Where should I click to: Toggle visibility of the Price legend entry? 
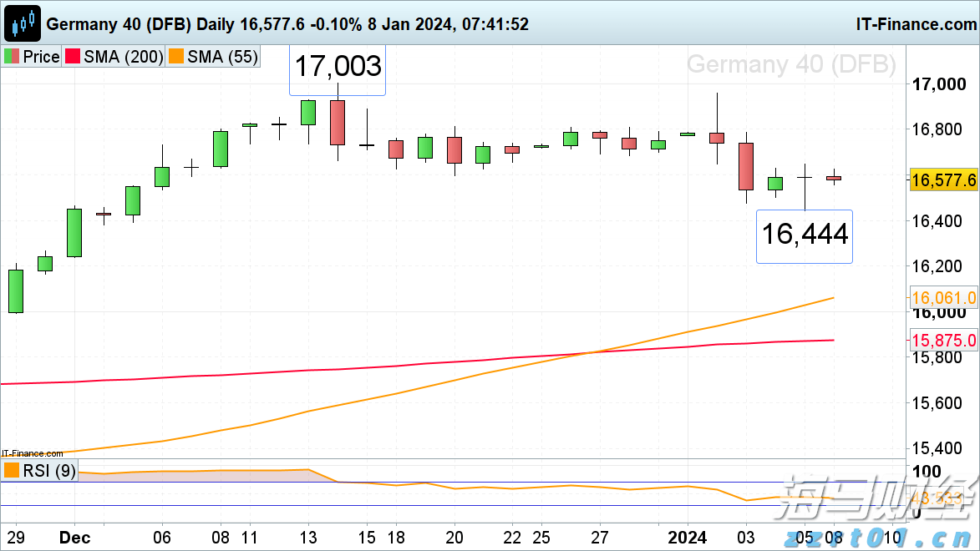click(31, 58)
